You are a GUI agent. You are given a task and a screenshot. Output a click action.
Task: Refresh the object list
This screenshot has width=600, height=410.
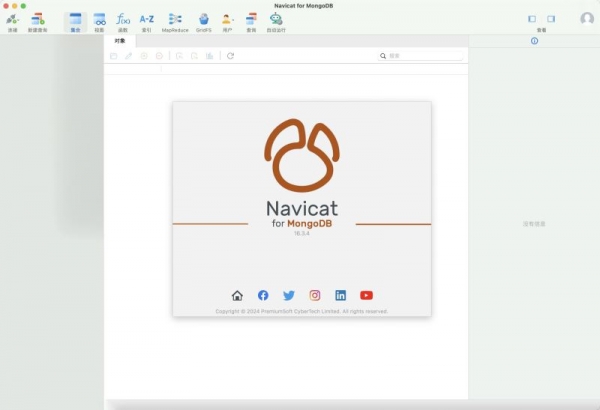tap(230, 56)
